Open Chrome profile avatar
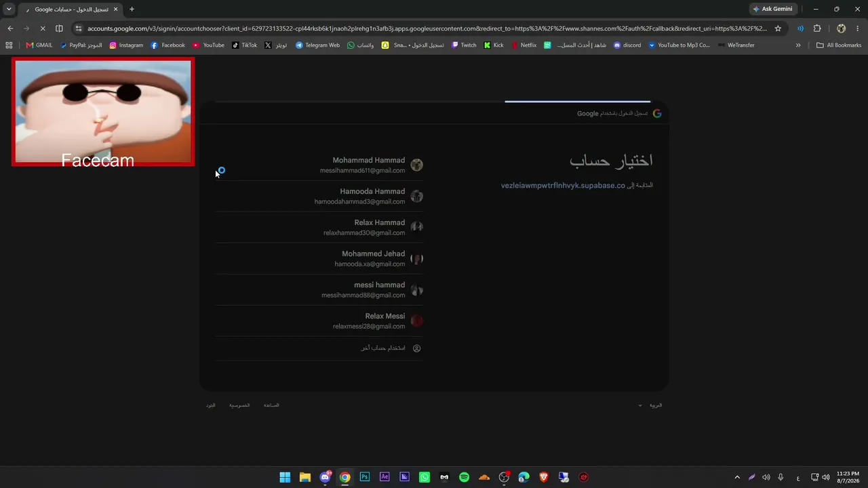Viewport: 868px width, 488px height. [841, 28]
